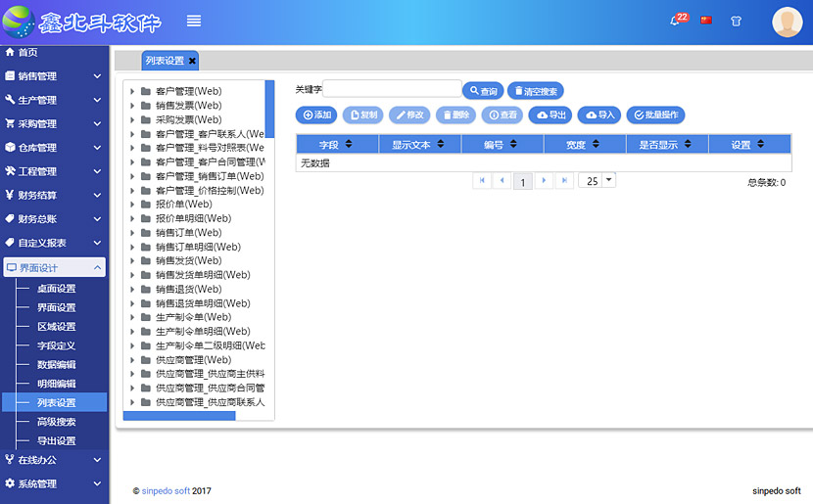
Task: Click the 清空搜索 clear search button
Action: (535, 91)
